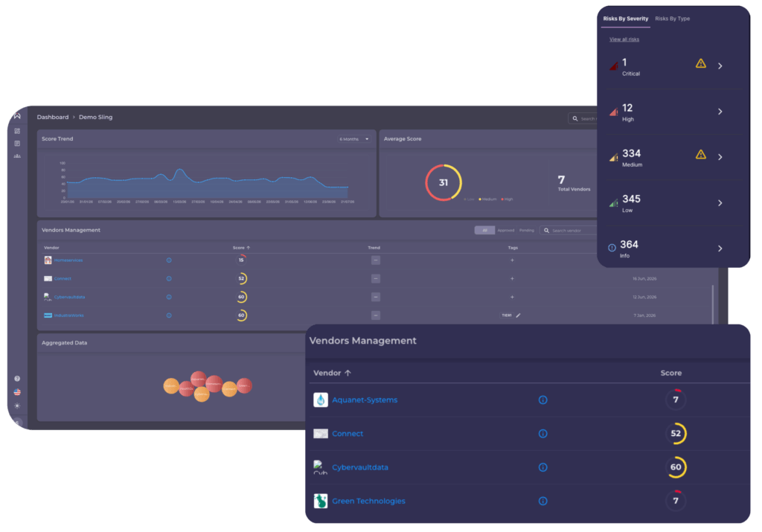Expand the High risks chevron
Screen dimensions: 762x532
720,112
